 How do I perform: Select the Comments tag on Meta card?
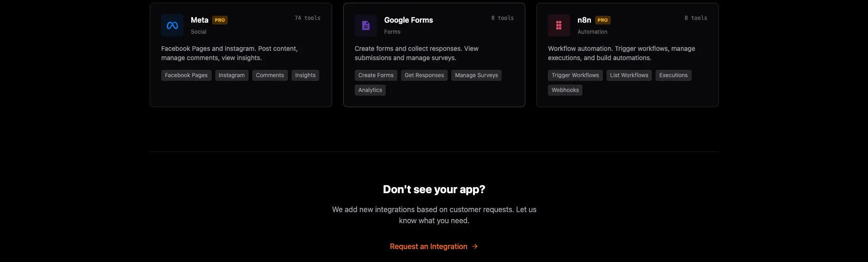(270, 75)
